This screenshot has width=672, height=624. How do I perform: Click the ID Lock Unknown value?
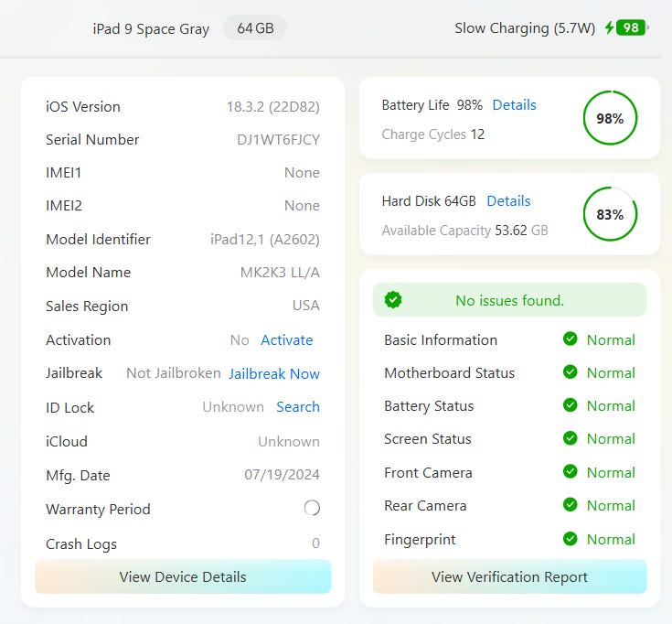coord(233,407)
